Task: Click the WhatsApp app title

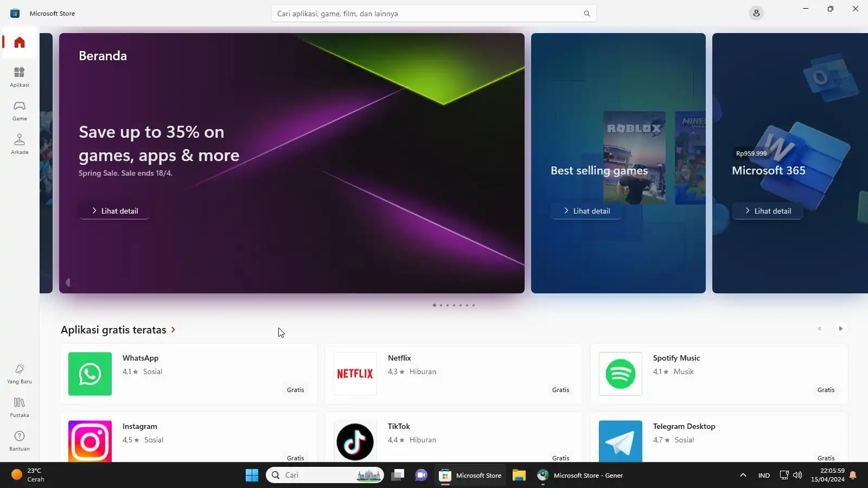Action: pyautogui.click(x=141, y=358)
